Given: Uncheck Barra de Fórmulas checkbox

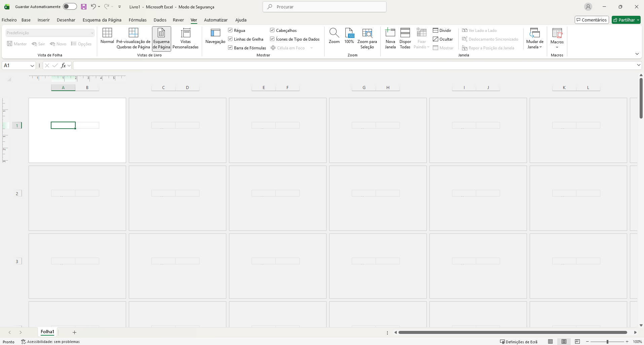Looking at the screenshot, I should click(230, 48).
